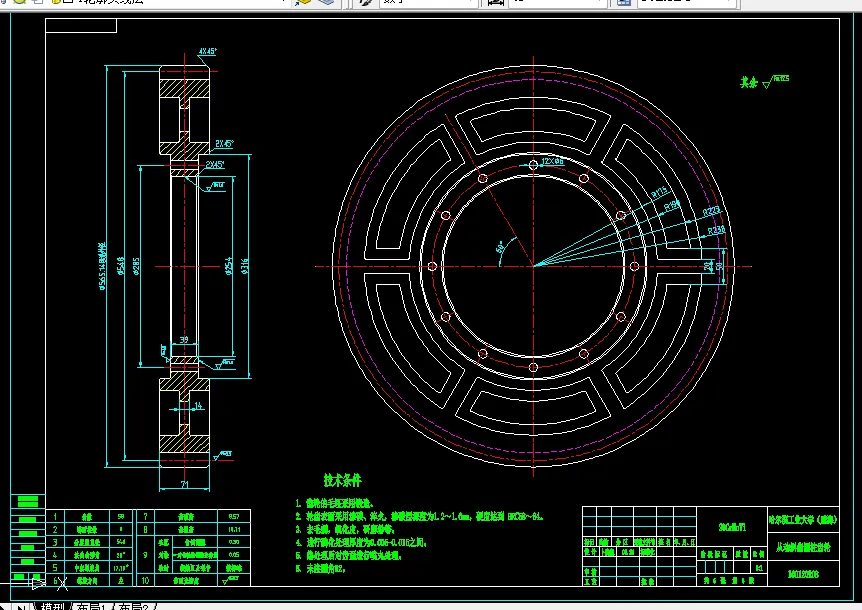The height and width of the screenshot is (610, 862).
Task: Switch to the 布局1 layout tab
Action: (x=91, y=606)
